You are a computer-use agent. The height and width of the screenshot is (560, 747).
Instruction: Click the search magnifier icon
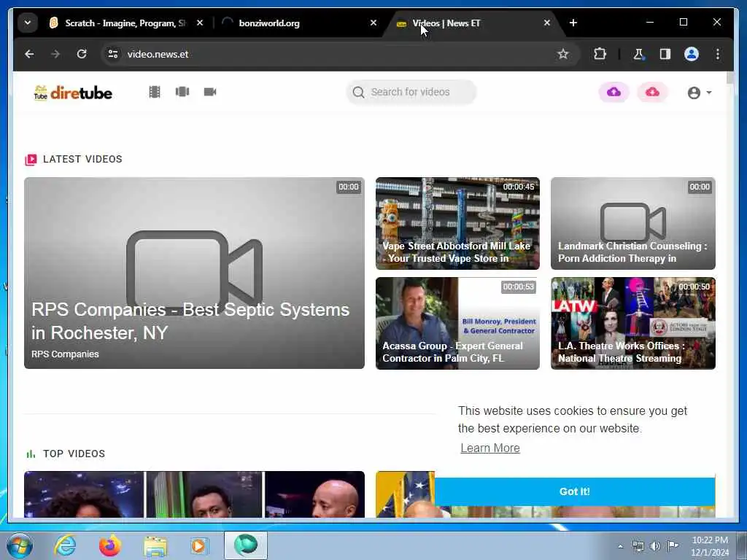(358, 92)
